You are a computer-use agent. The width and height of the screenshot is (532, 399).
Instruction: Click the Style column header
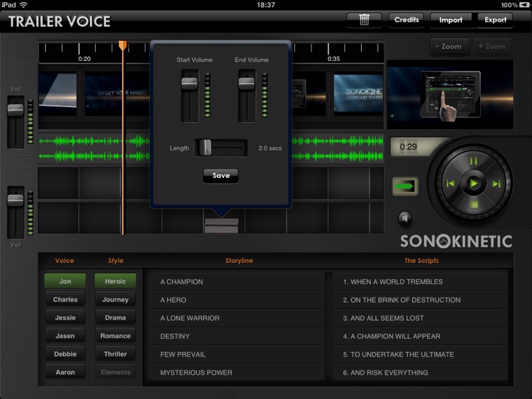coord(116,260)
